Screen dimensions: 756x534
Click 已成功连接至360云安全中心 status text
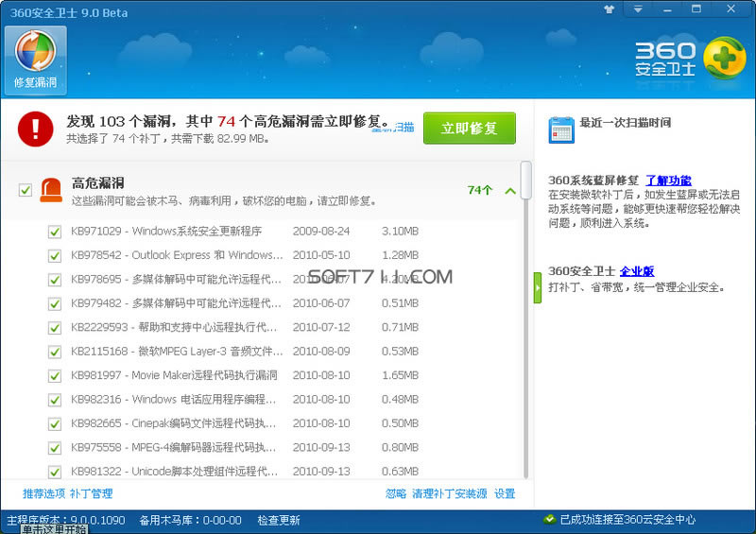pyautogui.click(x=627, y=520)
